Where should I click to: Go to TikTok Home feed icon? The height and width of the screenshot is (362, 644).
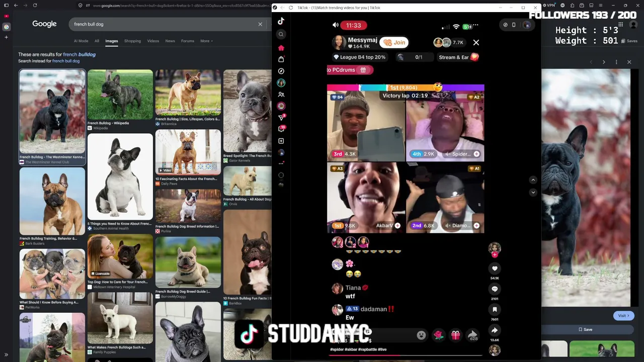[281, 48]
